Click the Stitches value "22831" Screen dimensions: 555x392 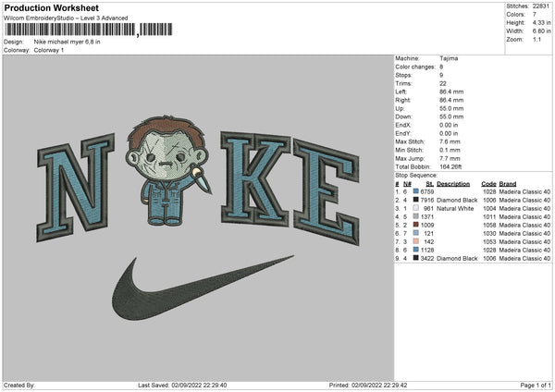(541, 6)
